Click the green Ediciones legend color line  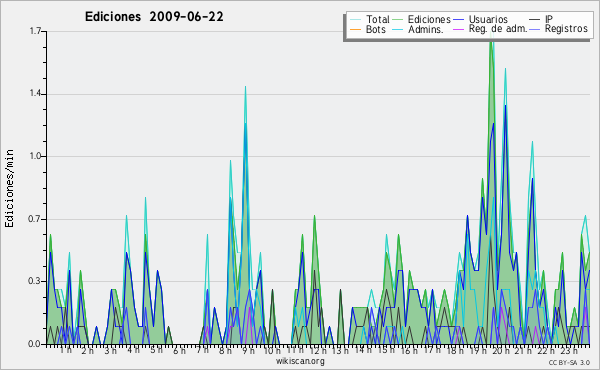tap(398, 19)
